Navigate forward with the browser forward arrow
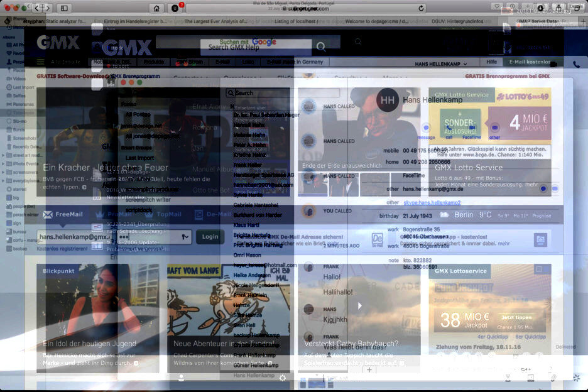588x392 pixels. coord(48,8)
